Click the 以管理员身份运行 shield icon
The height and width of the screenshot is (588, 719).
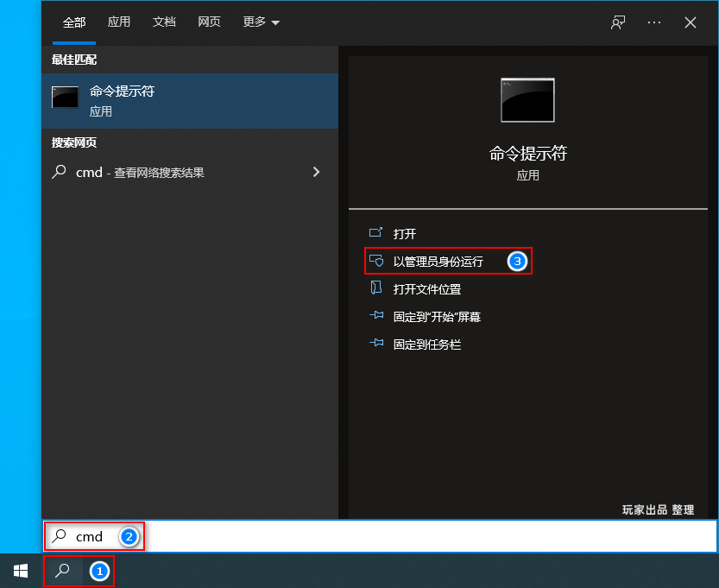coord(375,261)
